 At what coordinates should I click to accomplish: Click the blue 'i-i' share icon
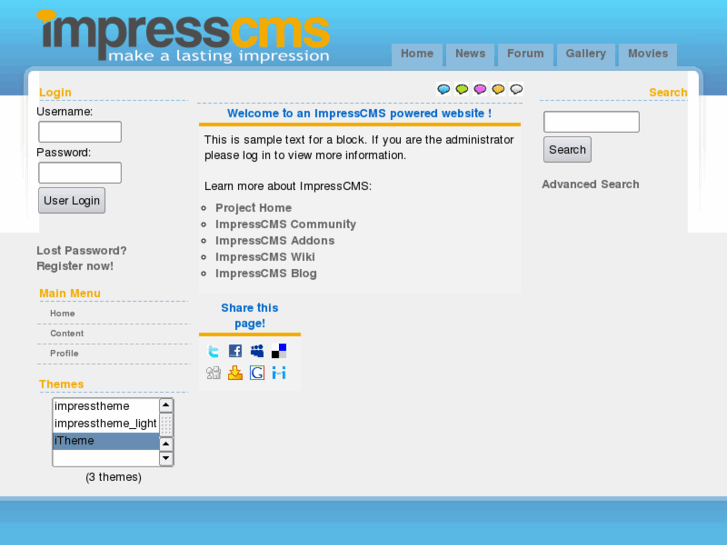[x=279, y=372]
